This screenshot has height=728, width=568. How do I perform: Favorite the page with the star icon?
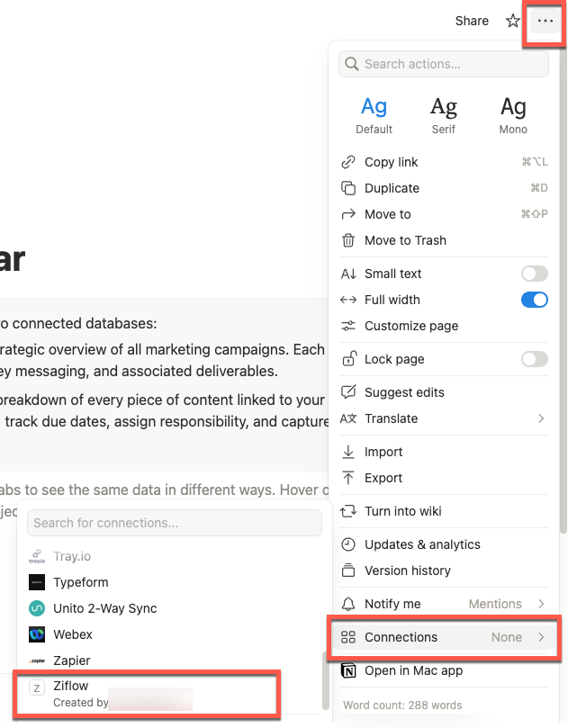tap(512, 21)
